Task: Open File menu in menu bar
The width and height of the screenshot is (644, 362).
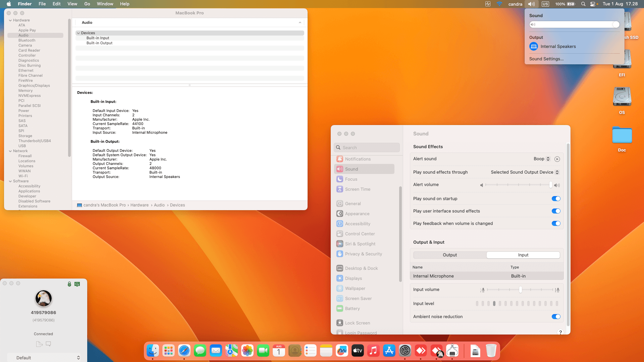Action: [42, 4]
